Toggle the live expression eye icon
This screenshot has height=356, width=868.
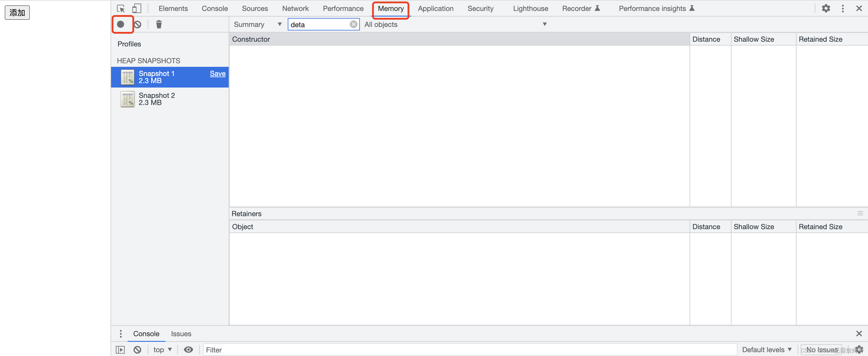click(188, 349)
